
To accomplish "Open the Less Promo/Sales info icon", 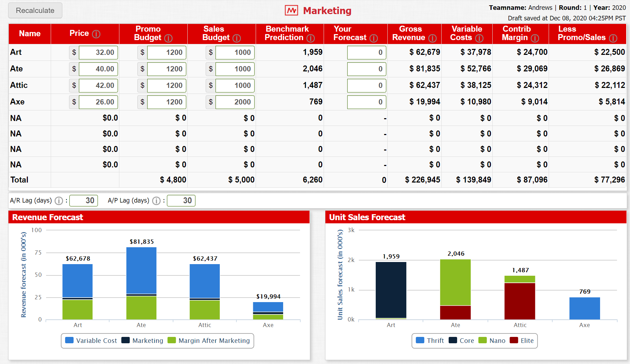I will click(x=613, y=38).
